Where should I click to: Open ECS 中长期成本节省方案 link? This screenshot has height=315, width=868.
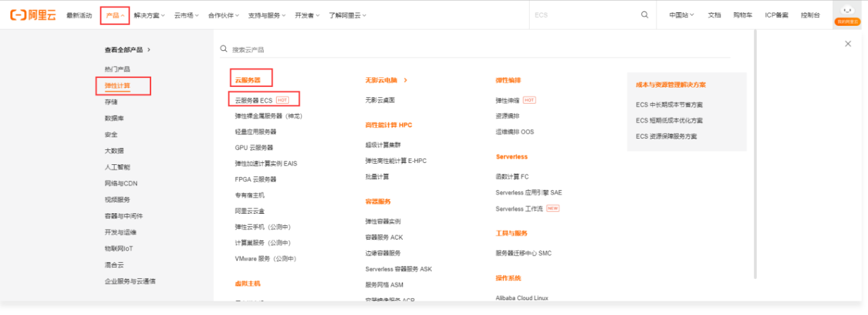click(669, 105)
